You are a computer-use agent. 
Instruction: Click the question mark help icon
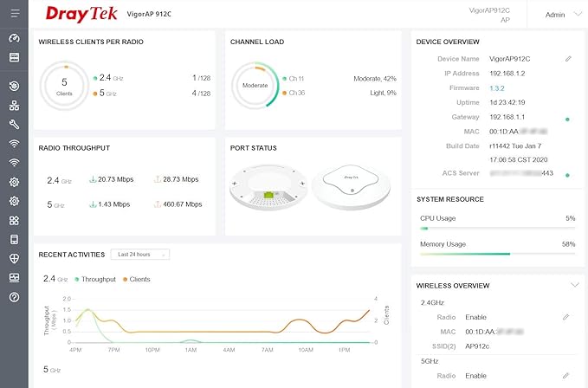(x=14, y=297)
